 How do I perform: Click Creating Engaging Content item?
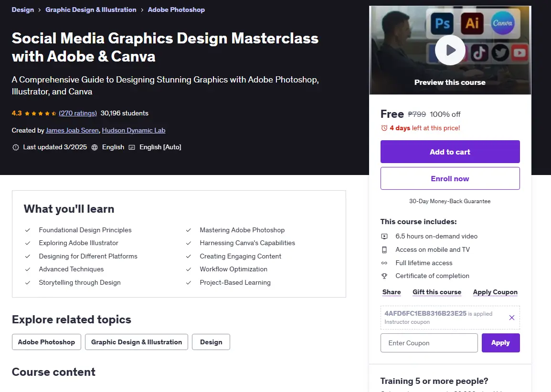(x=240, y=256)
